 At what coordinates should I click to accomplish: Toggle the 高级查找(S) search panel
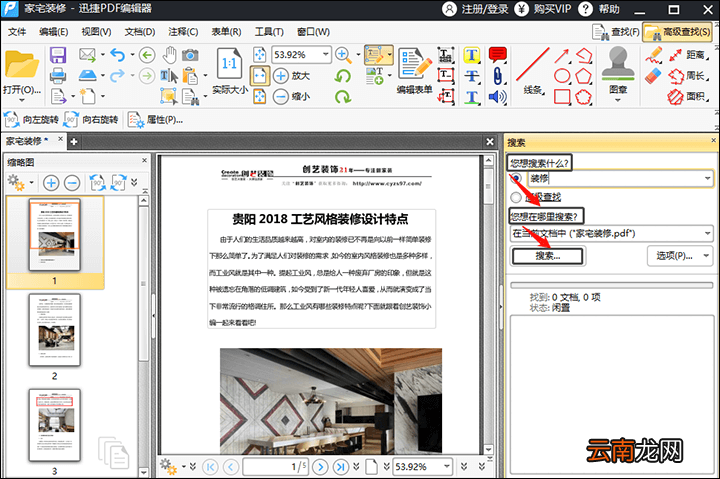[678, 32]
